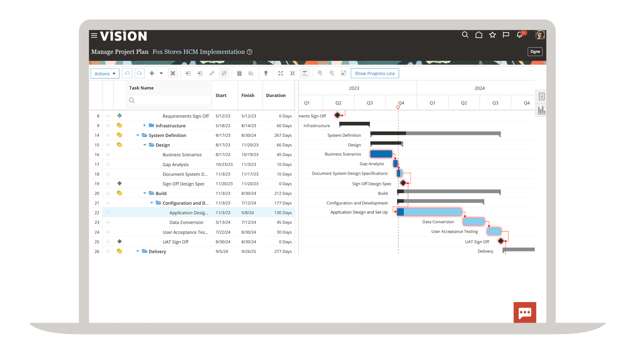644x364 pixels.
Task: Click the Done button
Action: pyautogui.click(x=535, y=52)
